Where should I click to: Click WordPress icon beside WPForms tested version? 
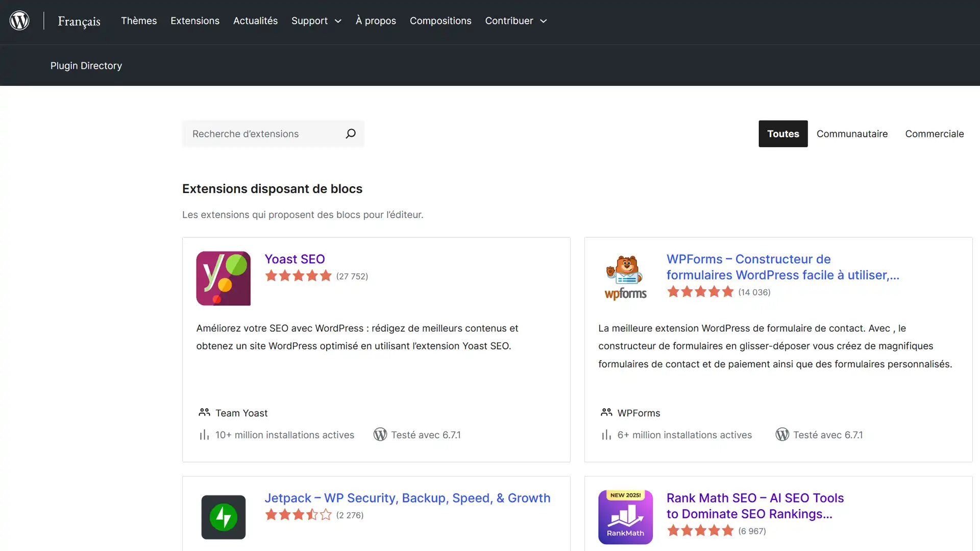(782, 434)
